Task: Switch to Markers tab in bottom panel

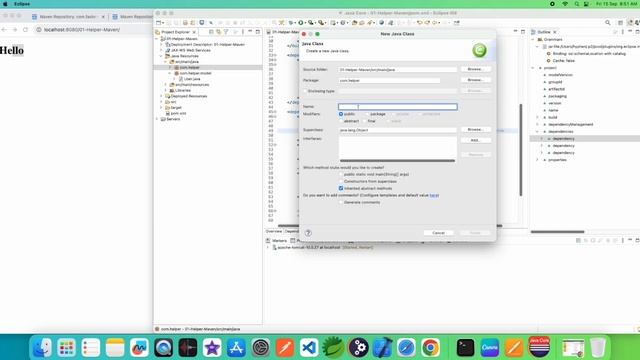Action: click(x=276, y=240)
